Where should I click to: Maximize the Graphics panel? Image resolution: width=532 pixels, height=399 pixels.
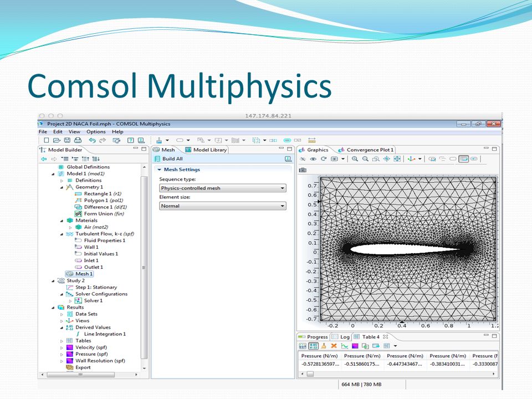point(494,149)
